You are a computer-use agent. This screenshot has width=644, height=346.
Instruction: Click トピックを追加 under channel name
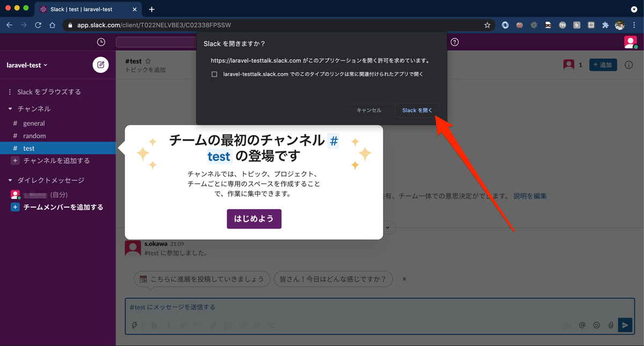[x=145, y=70]
